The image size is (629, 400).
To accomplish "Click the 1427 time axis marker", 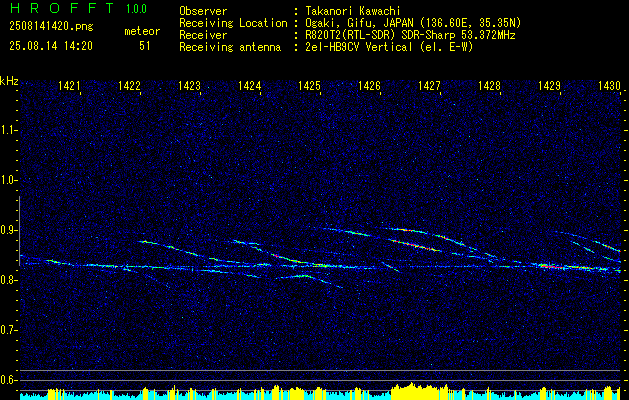I will [429, 85].
